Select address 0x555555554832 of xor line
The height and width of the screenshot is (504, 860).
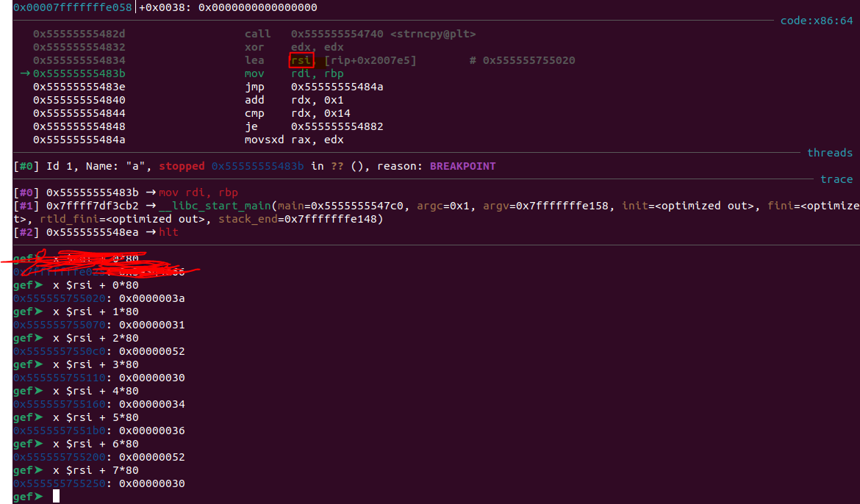[x=79, y=46]
